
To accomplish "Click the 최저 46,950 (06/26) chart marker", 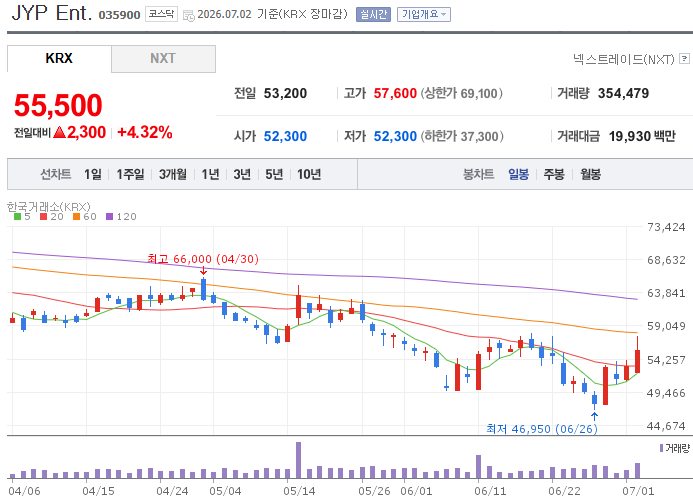I will (542, 429).
